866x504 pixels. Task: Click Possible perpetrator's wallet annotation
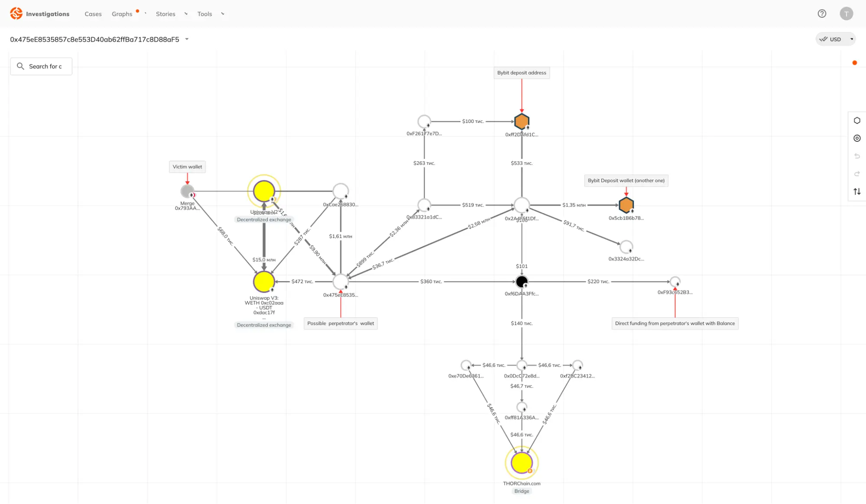pos(341,323)
